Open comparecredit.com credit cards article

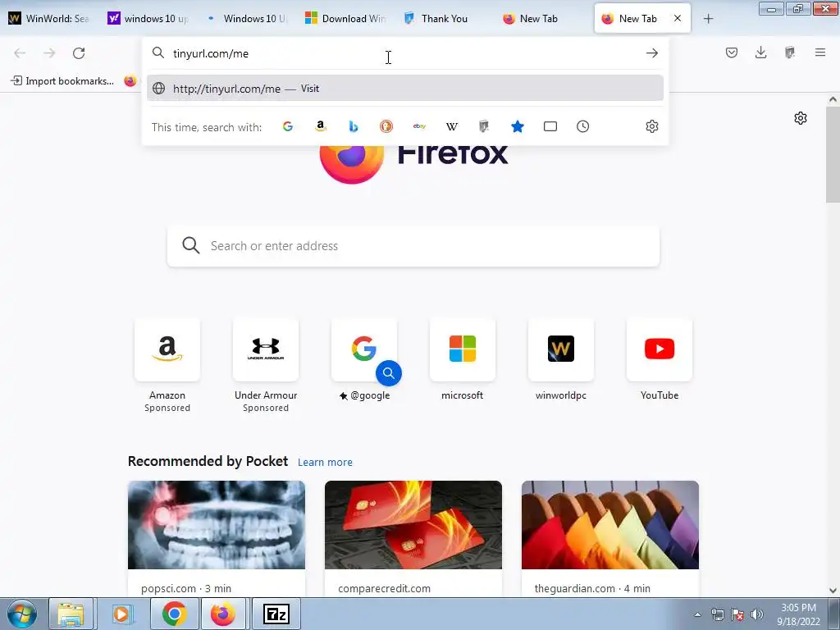[413, 538]
